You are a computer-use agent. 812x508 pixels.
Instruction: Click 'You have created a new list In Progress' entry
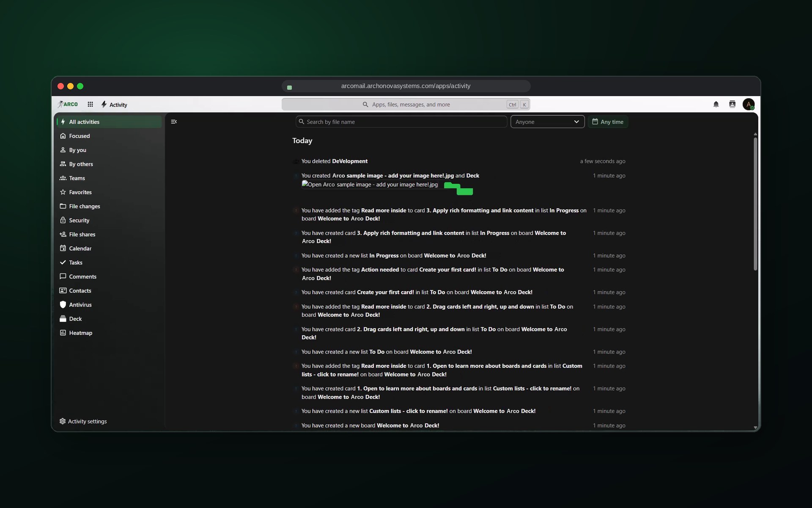point(394,256)
